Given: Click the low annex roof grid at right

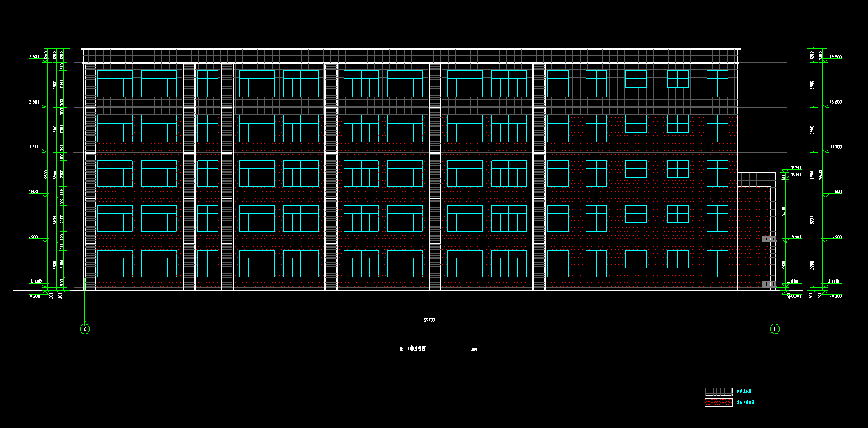Looking at the screenshot, I should click(756, 179).
